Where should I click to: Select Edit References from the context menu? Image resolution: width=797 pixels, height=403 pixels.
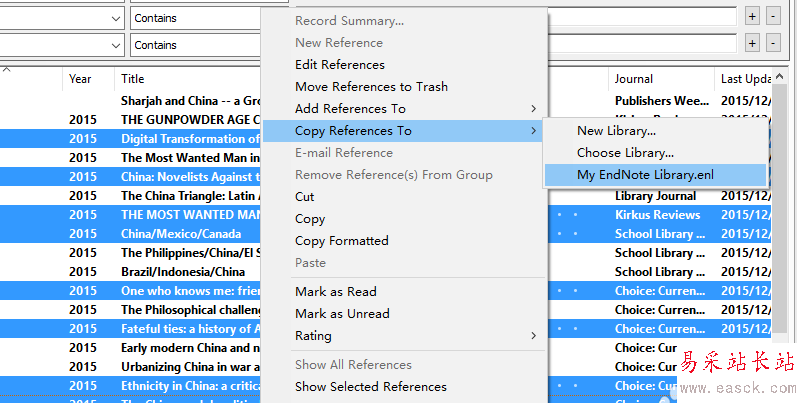coord(339,65)
